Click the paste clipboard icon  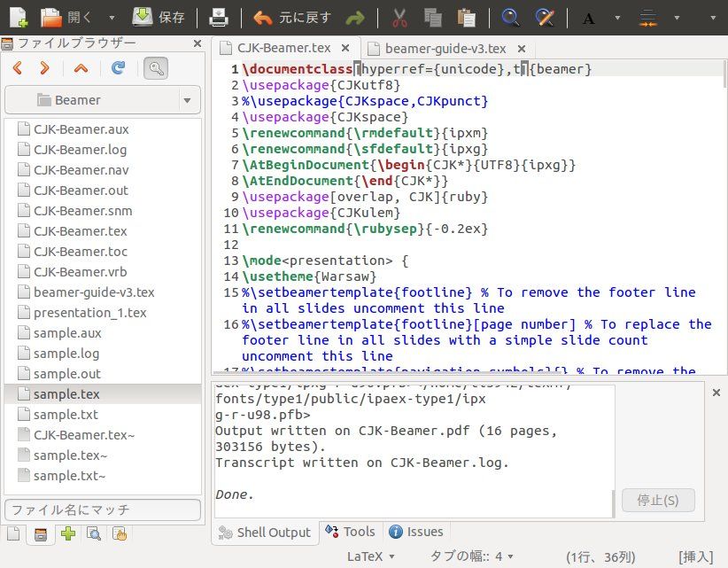pos(465,17)
